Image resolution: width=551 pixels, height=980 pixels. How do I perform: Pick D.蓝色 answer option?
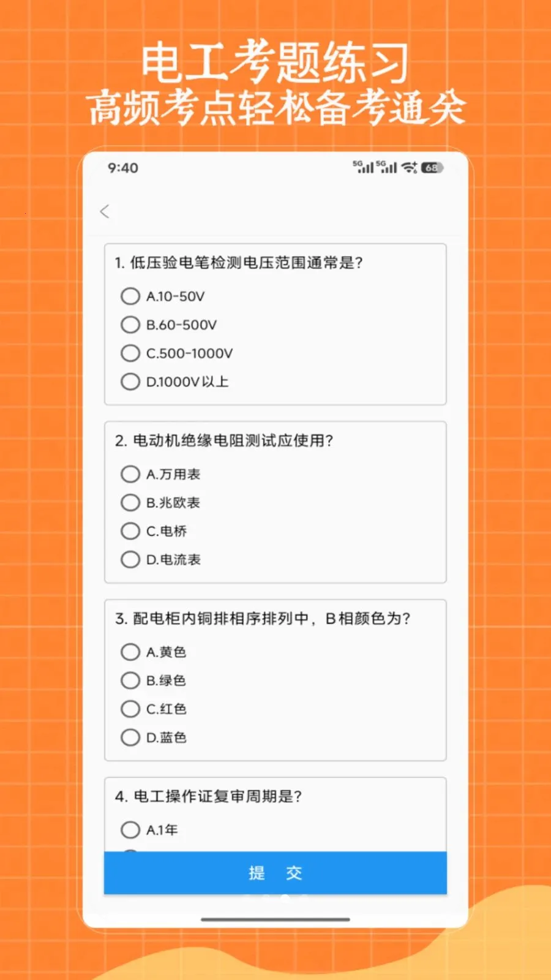tap(130, 737)
